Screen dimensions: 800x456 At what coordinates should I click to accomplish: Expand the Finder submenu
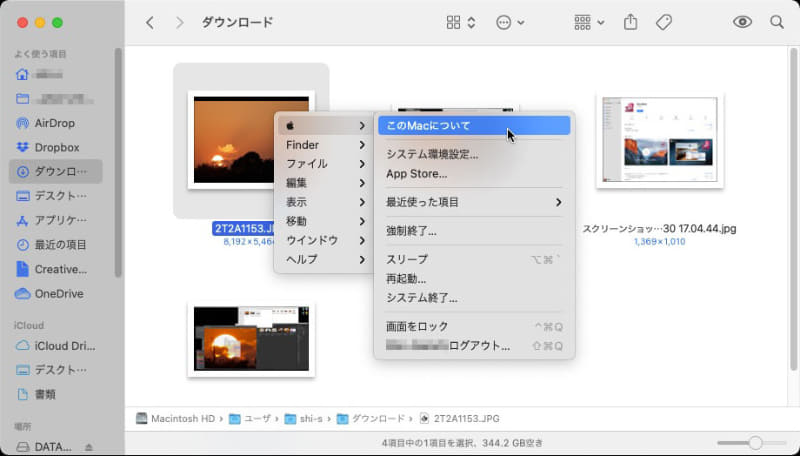(x=326, y=145)
